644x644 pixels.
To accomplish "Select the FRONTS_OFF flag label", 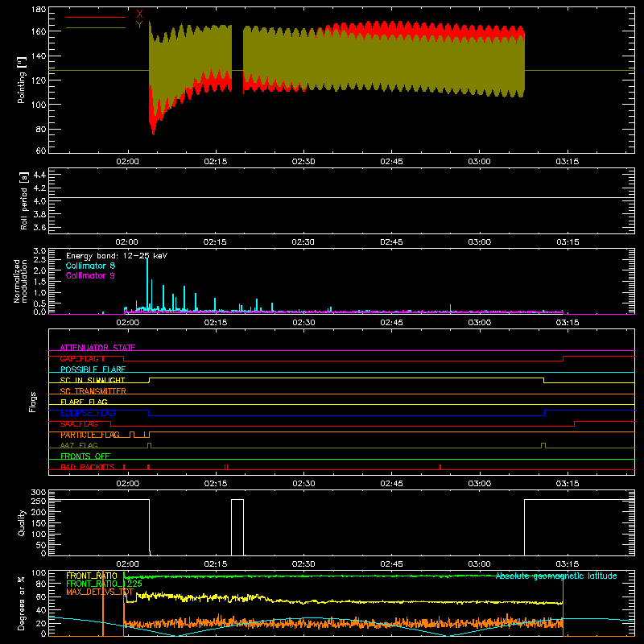I will click(x=85, y=456).
